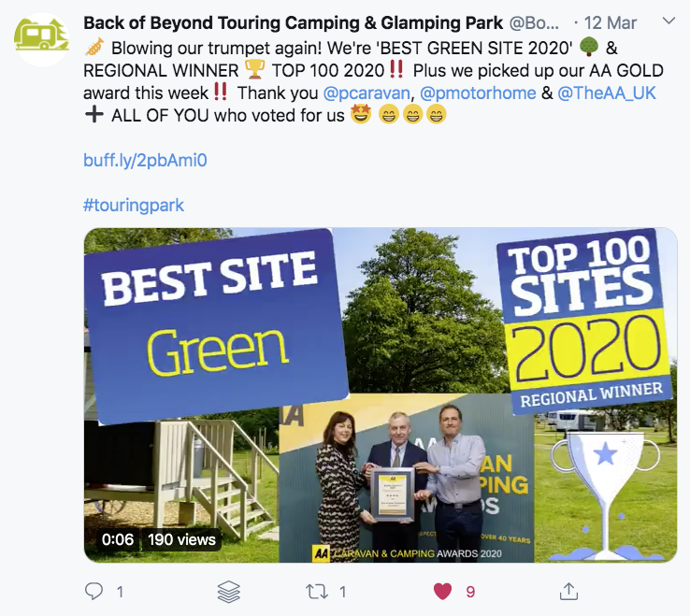Open the #touringpark hashtag

pos(134,205)
